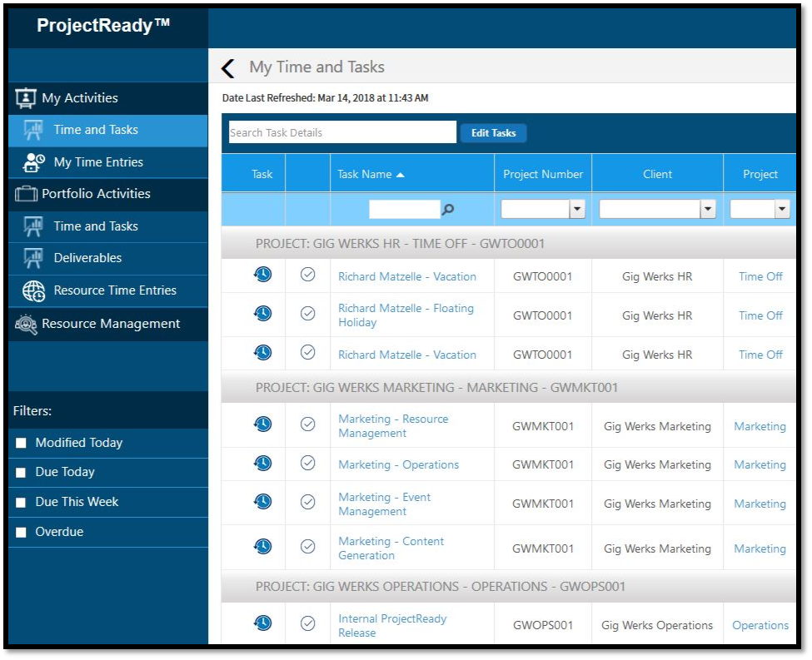Screen dimensions: 812x660
Task: Sort by the Project column header
Action: (x=760, y=175)
